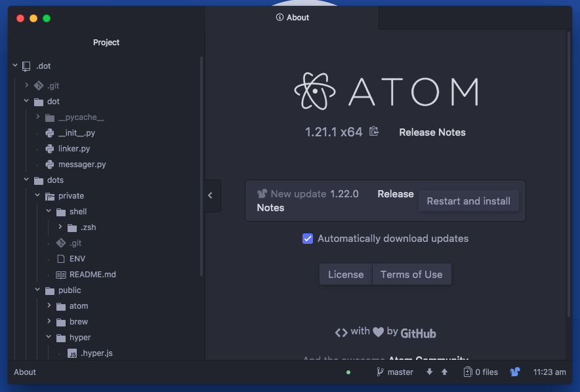The width and height of the screenshot is (580, 392).
Task: Switch to the About tab
Action: coord(293,18)
